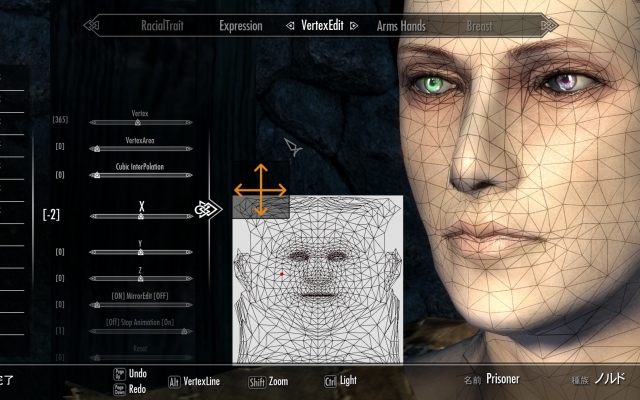640x400 pixels.
Task: Click the Shift Zoom key icon
Action: point(257,381)
